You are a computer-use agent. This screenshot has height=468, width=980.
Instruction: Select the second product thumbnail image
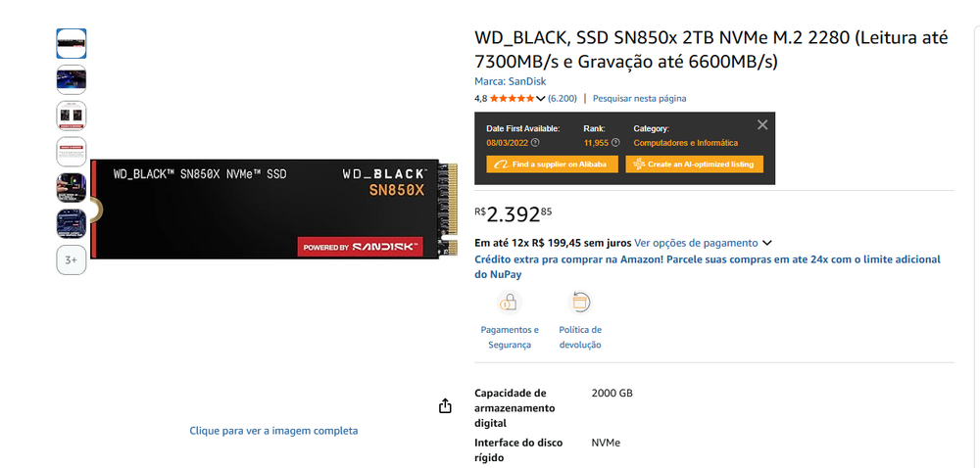(x=72, y=80)
